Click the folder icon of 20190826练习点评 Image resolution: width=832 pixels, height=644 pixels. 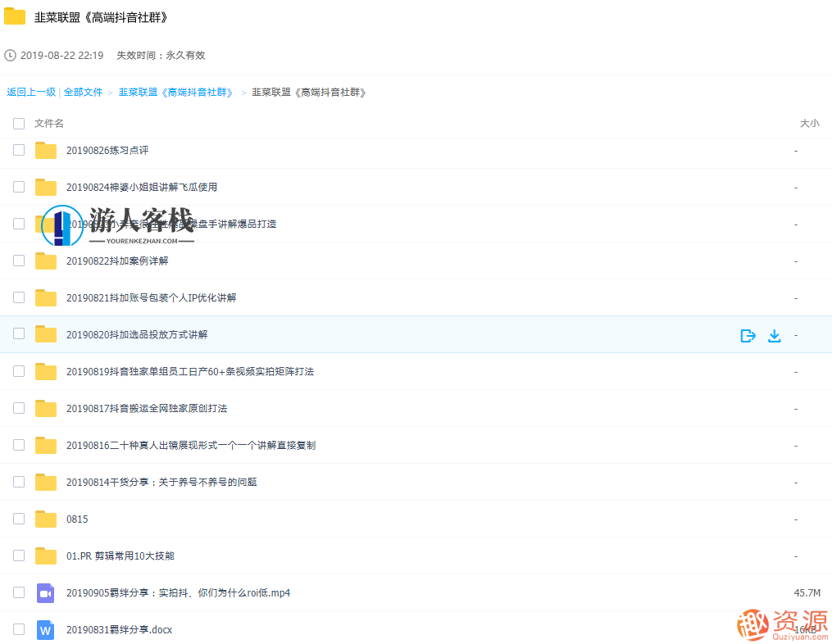[x=45, y=150]
